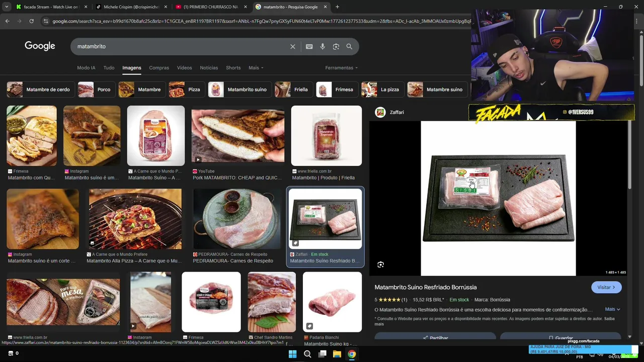644x362 pixels.
Task: Clear the search box with the X icon
Action: pos(293,46)
